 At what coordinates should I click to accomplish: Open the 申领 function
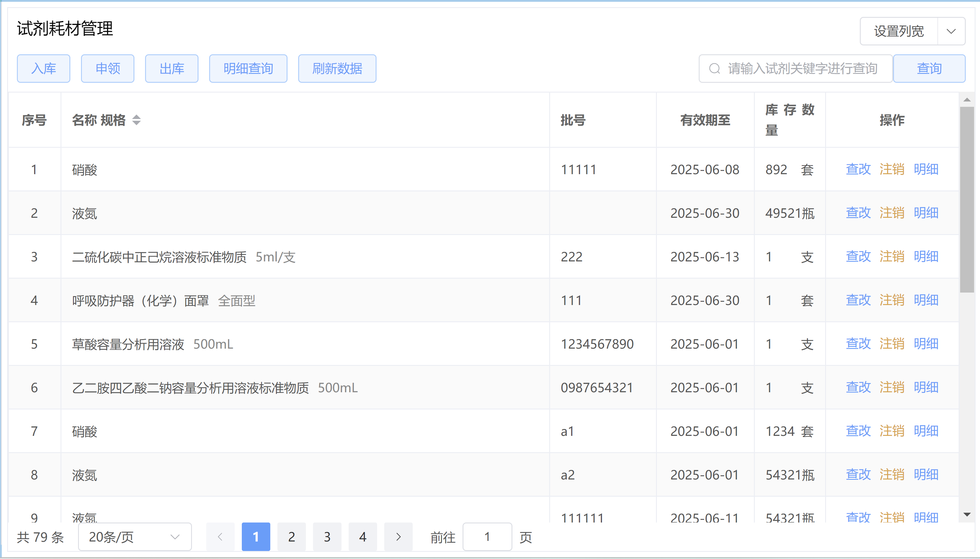107,69
